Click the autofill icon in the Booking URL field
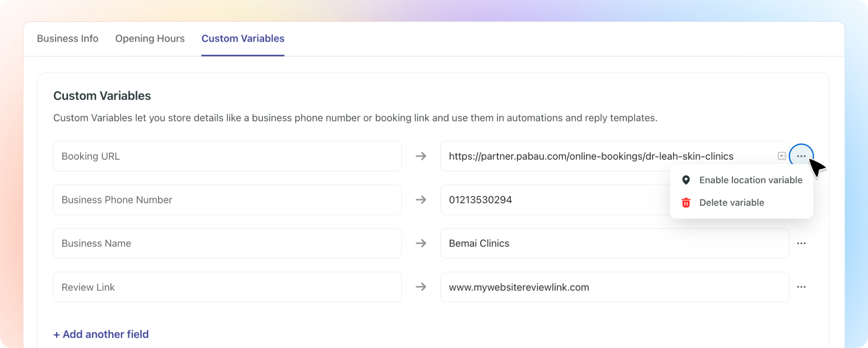The image size is (868, 348). click(x=782, y=156)
